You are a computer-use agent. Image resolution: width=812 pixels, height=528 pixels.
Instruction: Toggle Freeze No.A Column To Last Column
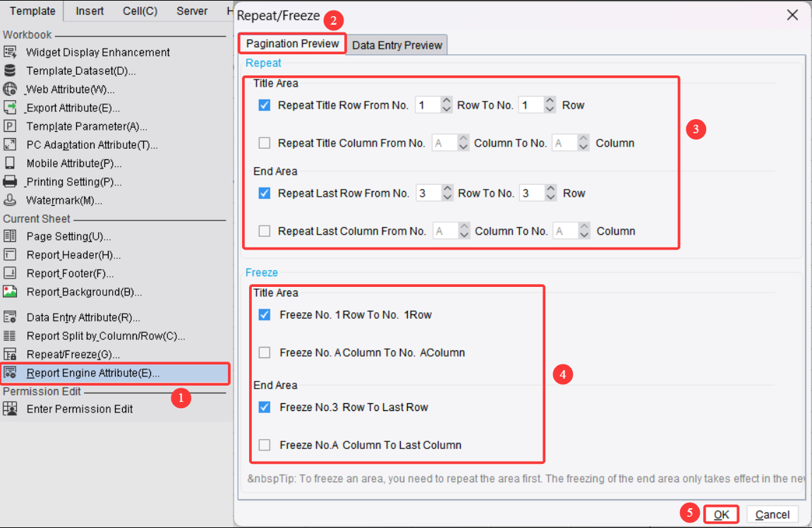click(265, 445)
